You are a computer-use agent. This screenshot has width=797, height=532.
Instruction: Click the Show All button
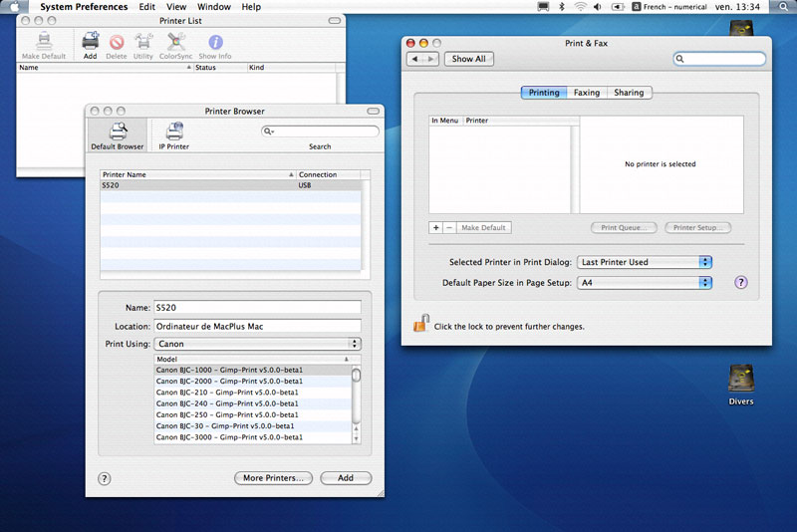pos(468,59)
